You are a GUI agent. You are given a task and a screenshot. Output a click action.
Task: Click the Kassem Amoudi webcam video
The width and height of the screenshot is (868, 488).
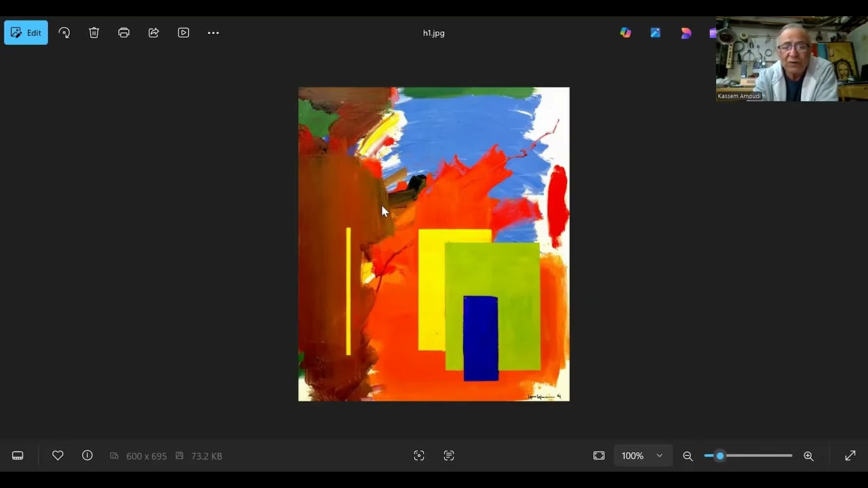pos(792,59)
